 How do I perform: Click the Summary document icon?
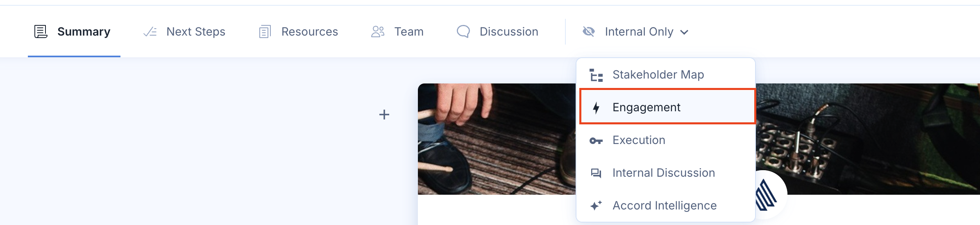[41, 32]
